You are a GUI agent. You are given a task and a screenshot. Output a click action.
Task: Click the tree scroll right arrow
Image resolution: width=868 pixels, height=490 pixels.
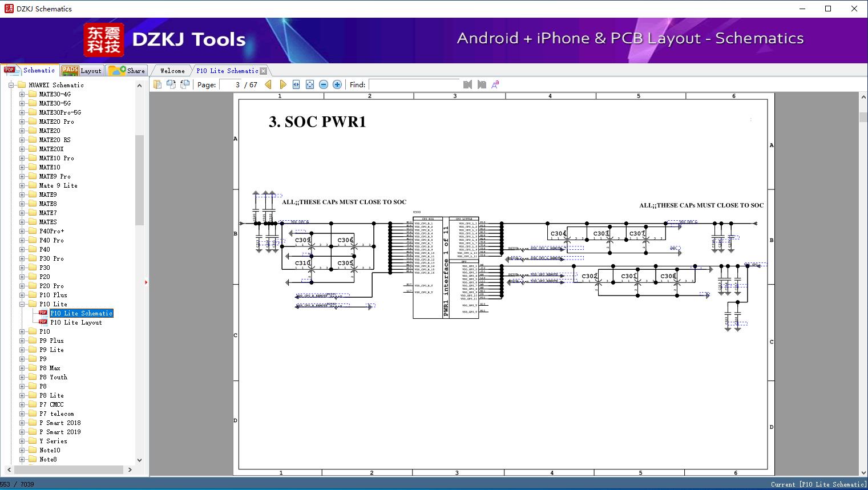(130, 469)
